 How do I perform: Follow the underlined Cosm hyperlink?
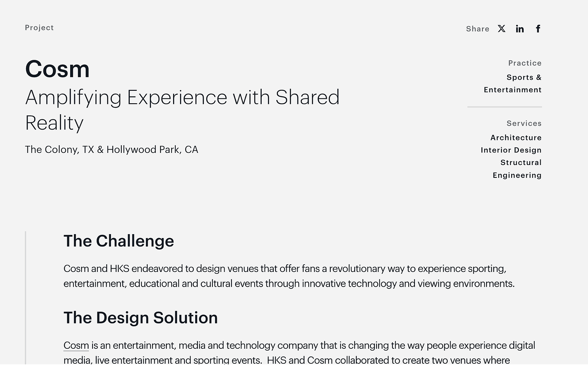click(76, 345)
